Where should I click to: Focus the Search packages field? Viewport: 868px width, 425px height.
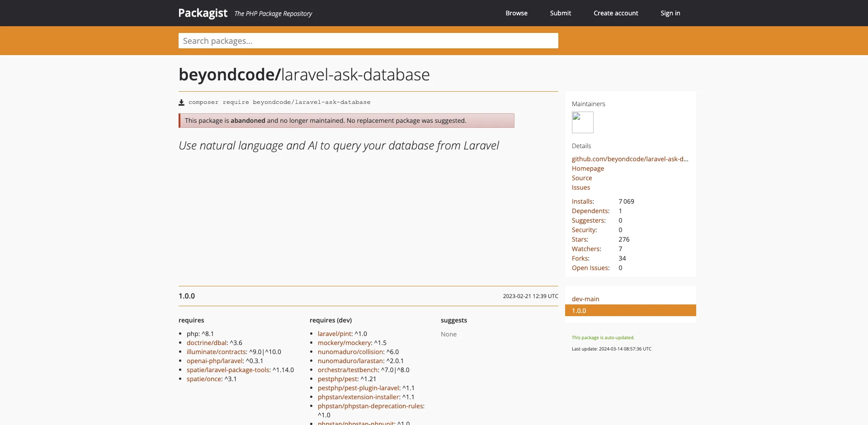(368, 41)
